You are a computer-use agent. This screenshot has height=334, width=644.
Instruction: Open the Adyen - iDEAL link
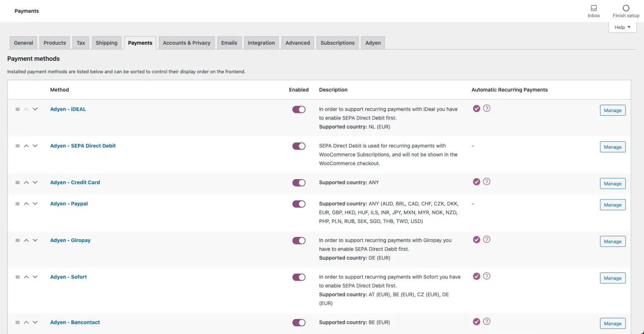tap(68, 109)
